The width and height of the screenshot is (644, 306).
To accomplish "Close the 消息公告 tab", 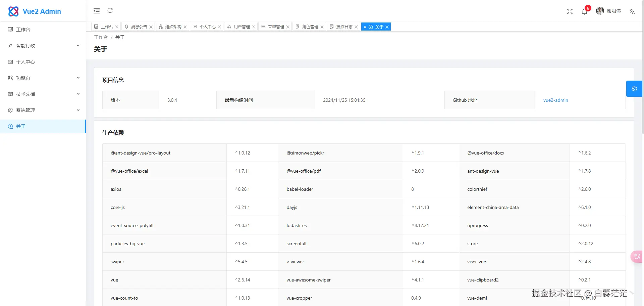I will [151, 27].
